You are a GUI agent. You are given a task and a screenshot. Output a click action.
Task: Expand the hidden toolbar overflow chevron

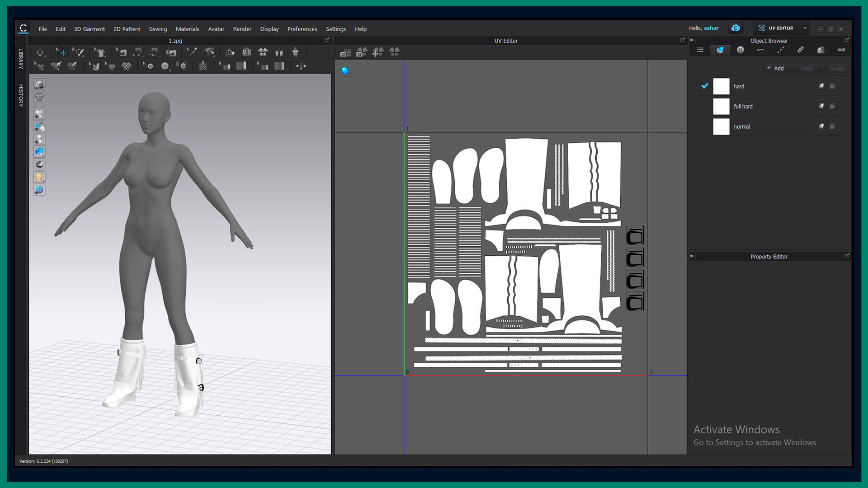pos(328,53)
